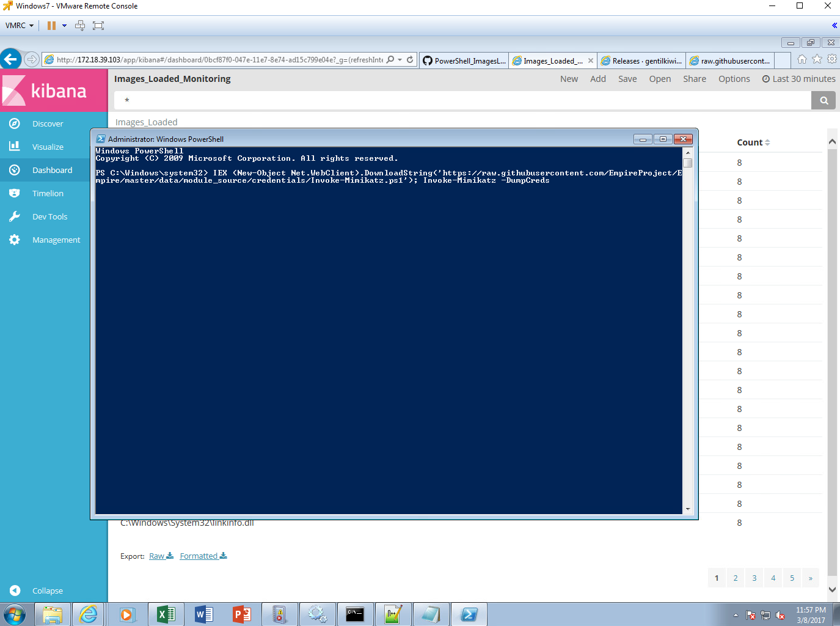Switch to the Releases · gentilkiwi tab
The image size is (840, 626).
coord(641,61)
